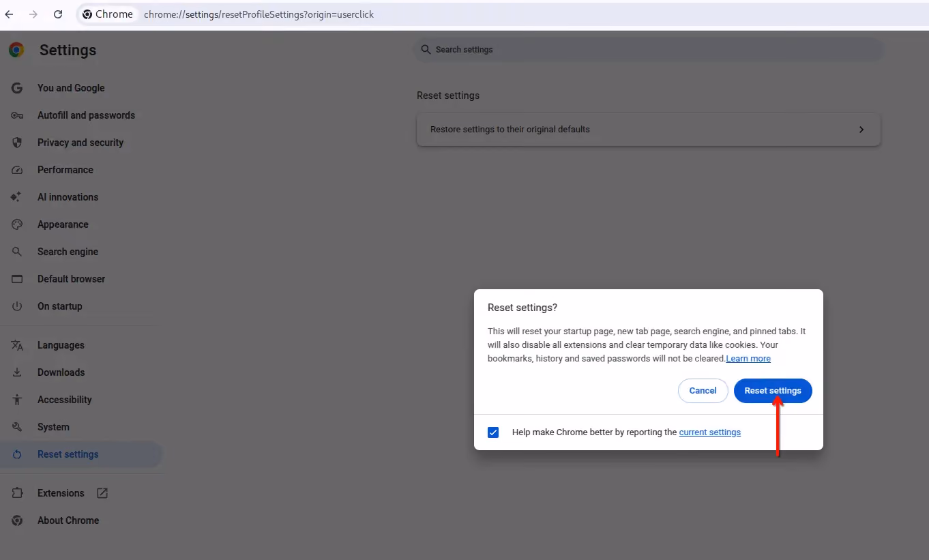Click the address bar URL
929x560 pixels.
(259, 14)
